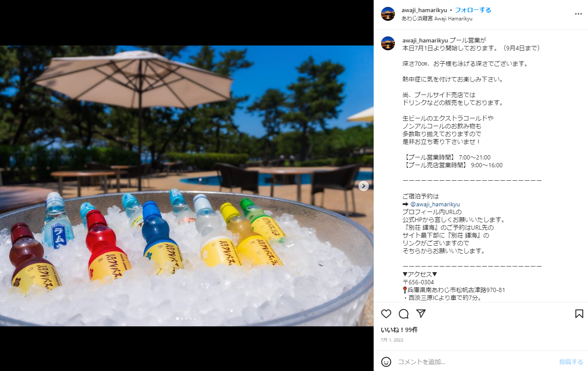Follow the account with フォローする
Screen dimensions: 588x371
pyautogui.click(x=473, y=10)
